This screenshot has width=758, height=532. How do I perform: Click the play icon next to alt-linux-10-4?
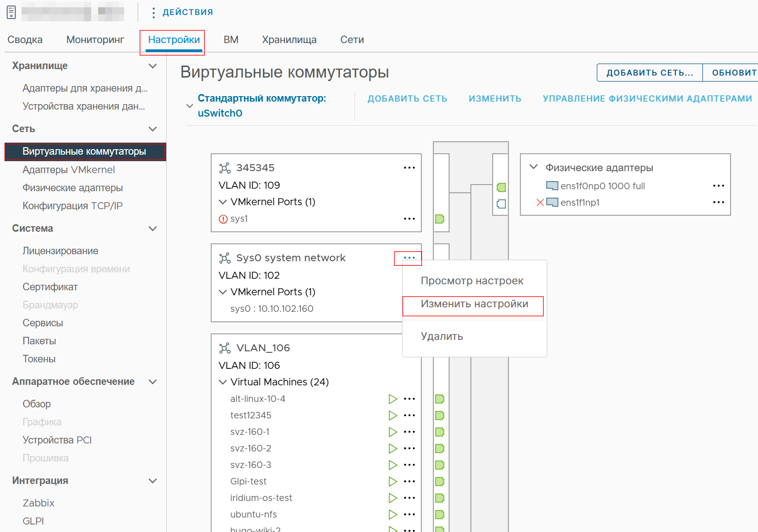[x=393, y=399]
